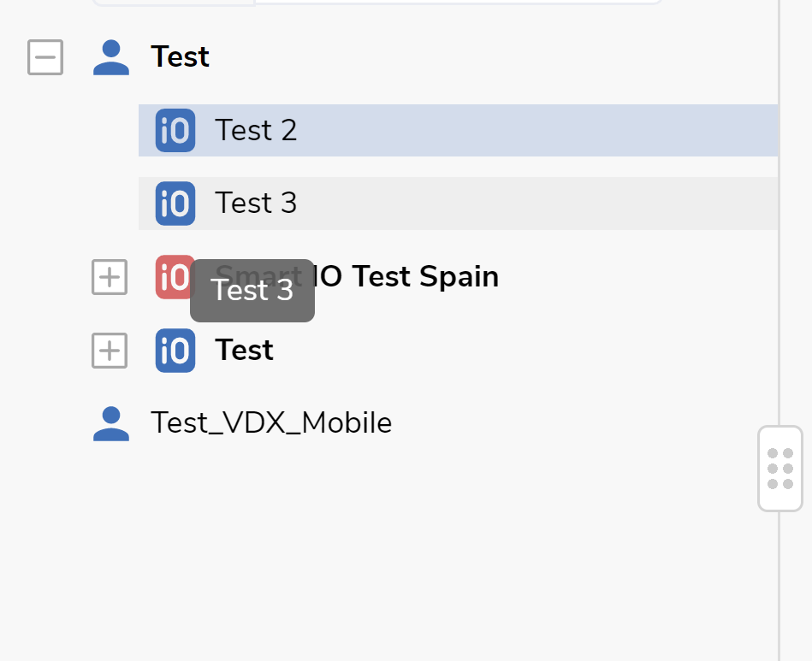Expand the Smart IO Test Spain node
Image resolution: width=812 pixels, height=661 pixels.
point(110,277)
